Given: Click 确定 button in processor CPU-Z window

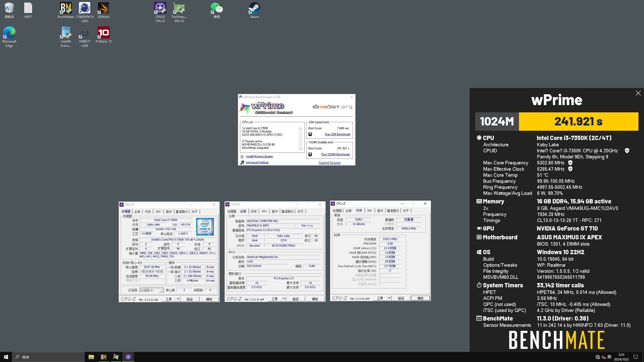Looking at the screenshot, I should pyautogui.click(x=209, y=299).
